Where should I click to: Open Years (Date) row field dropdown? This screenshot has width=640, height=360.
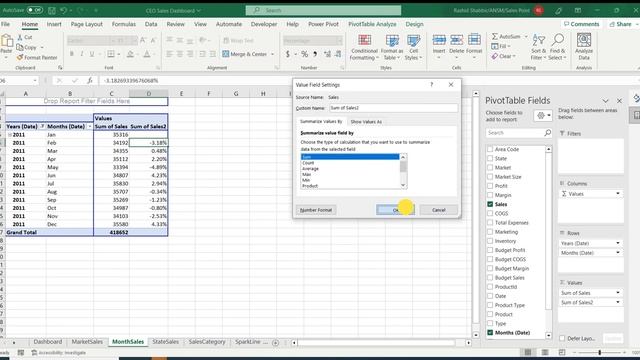click(x=618, y=243)
